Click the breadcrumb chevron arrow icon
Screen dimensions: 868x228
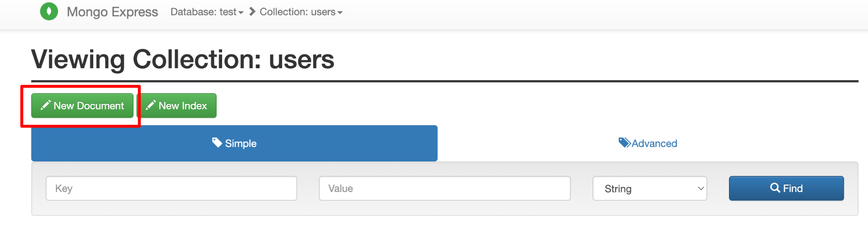click(x=252, y=11)
